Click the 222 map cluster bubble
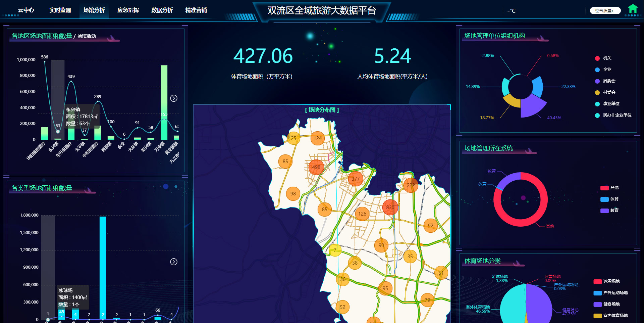This screenshot has width=644, height=323. (411, 185)
